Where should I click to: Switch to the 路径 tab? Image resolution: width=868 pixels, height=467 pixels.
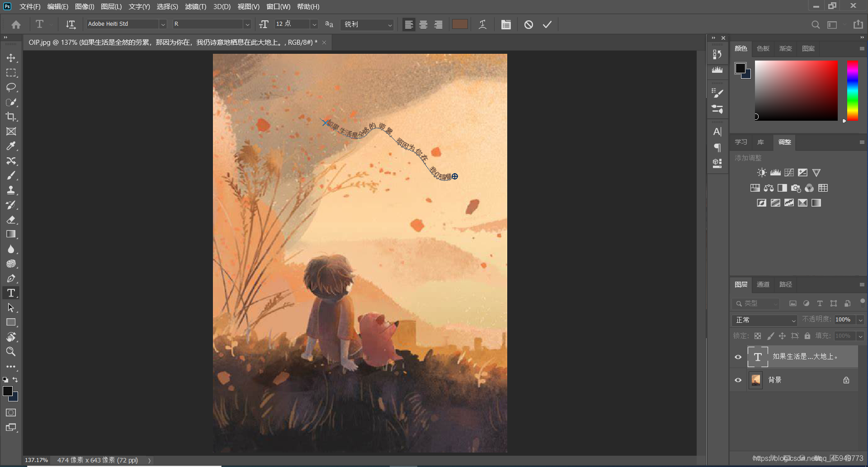click(786, 284)
